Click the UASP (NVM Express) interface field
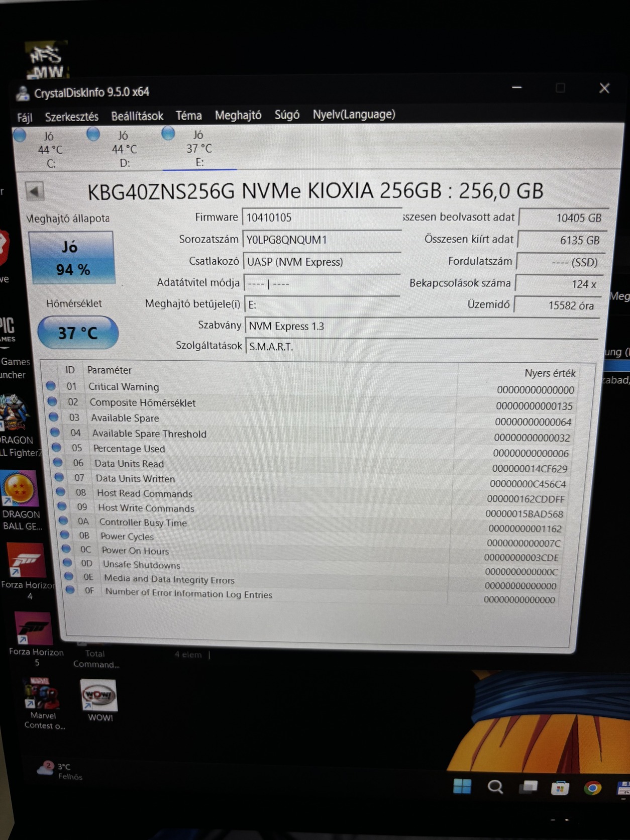Image resolution: width=630 pixels, height=840 pixels. point(322,261)
